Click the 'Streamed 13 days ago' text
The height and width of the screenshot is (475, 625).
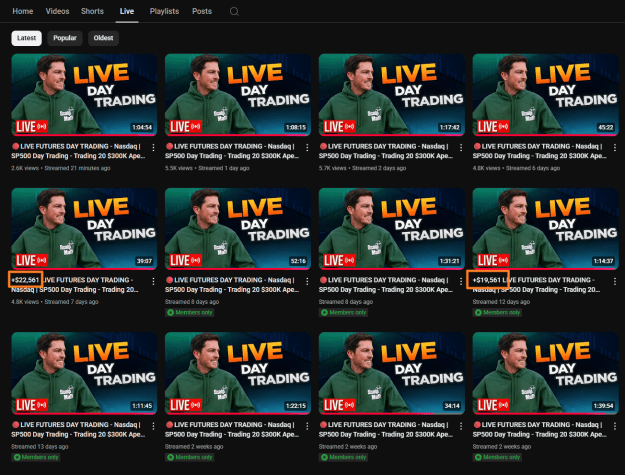coord(40,447)
